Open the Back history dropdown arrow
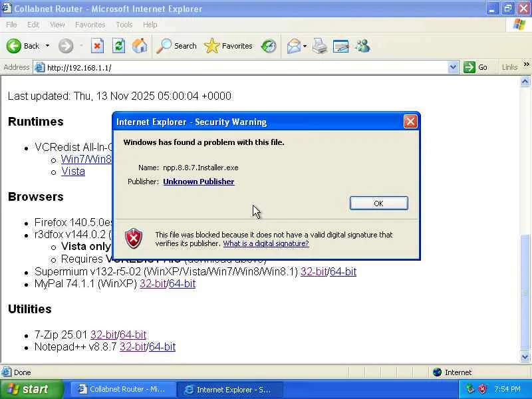The height and width of the screenshot is (399, 532). point(47,46)
